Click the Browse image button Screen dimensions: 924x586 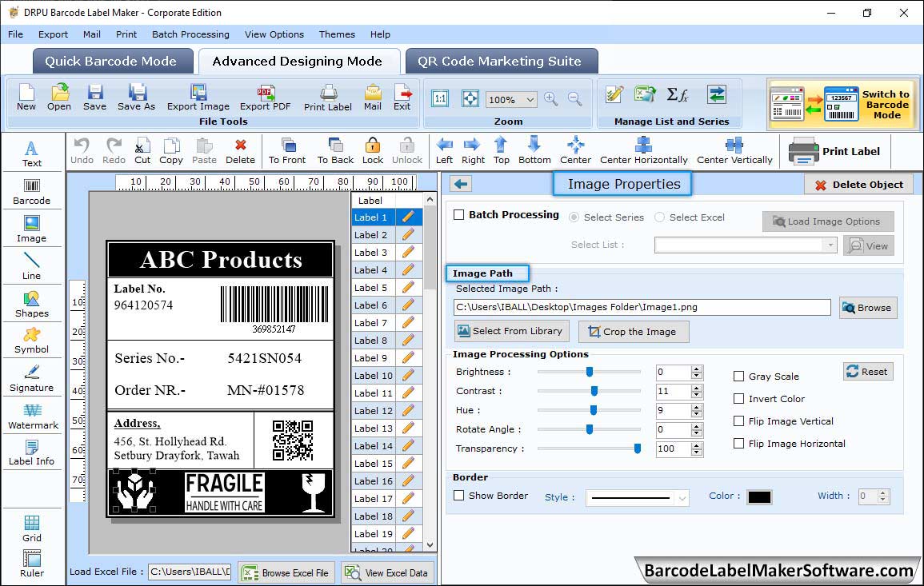tap(868, 308)
